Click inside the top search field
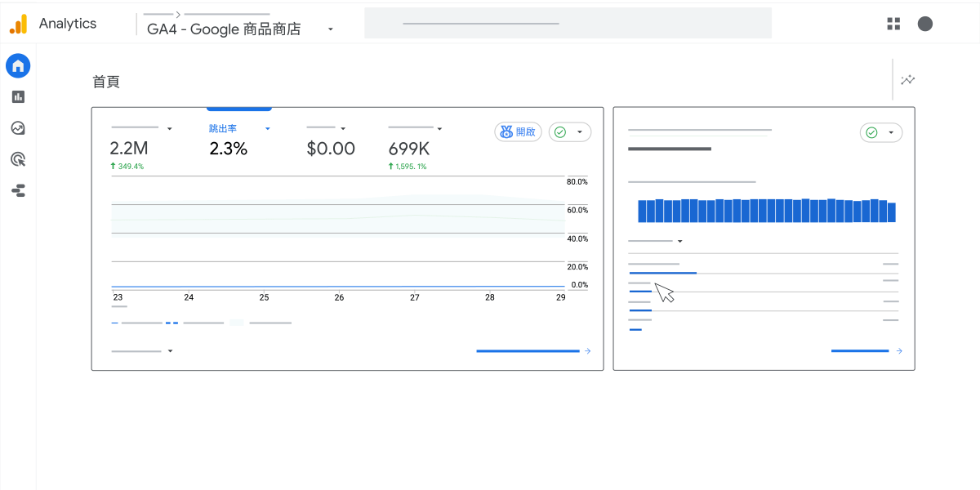Viewport: 980px width, 490px height. [567, 23]
